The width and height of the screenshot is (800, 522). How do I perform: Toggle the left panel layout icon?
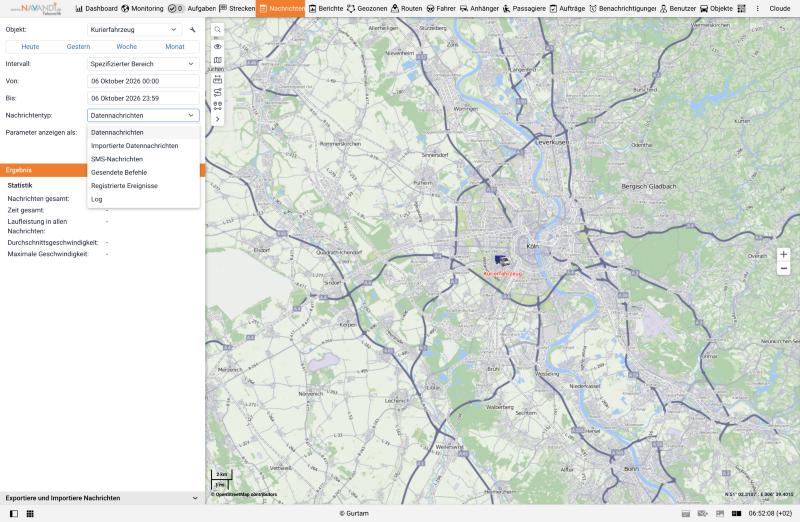click(x=14, y=513)
